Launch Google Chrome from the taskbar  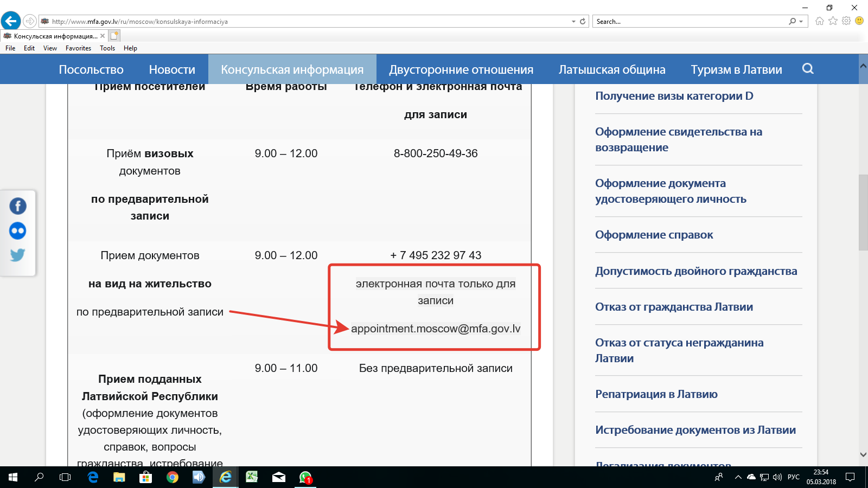click(x=173, y=477)
